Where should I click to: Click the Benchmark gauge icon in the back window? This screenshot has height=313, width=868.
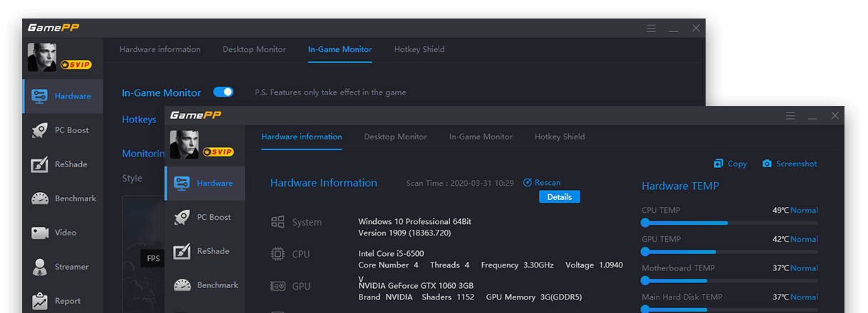(x=40, y=198)
